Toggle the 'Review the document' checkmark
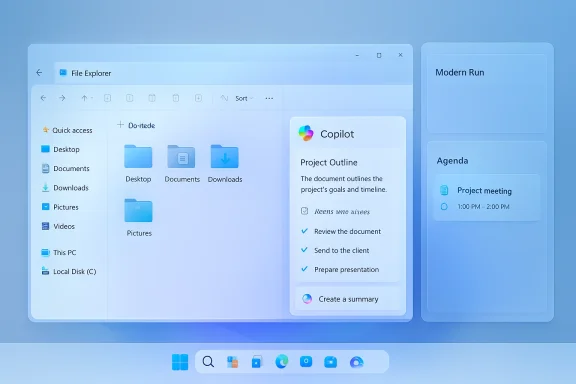The image size is (576, 384). 305,231
